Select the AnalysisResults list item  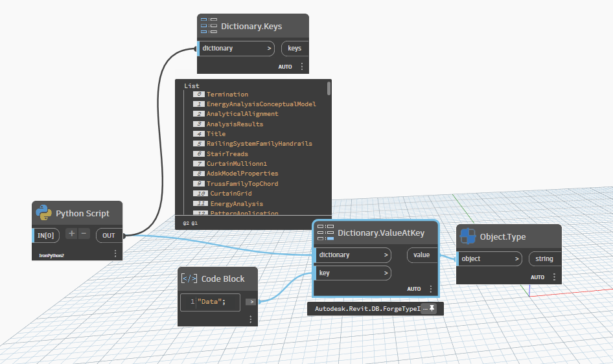[235, 124]
